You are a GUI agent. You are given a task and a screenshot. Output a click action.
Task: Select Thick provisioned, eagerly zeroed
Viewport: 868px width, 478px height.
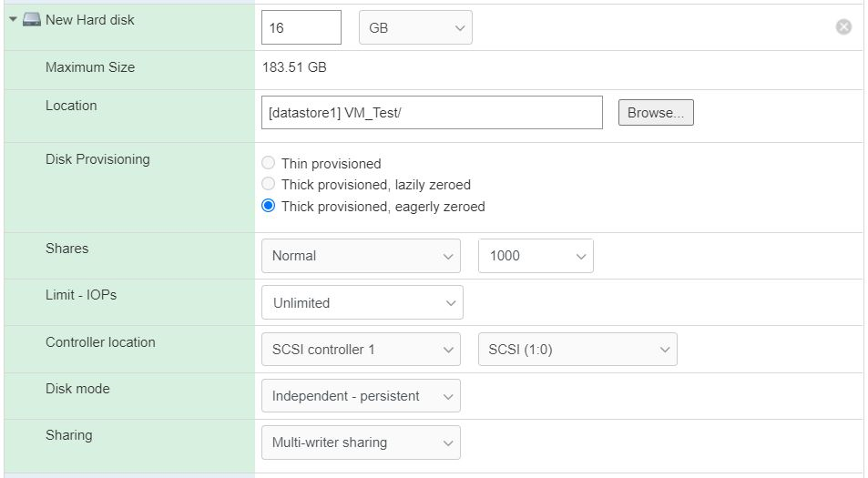pos(268,207)
